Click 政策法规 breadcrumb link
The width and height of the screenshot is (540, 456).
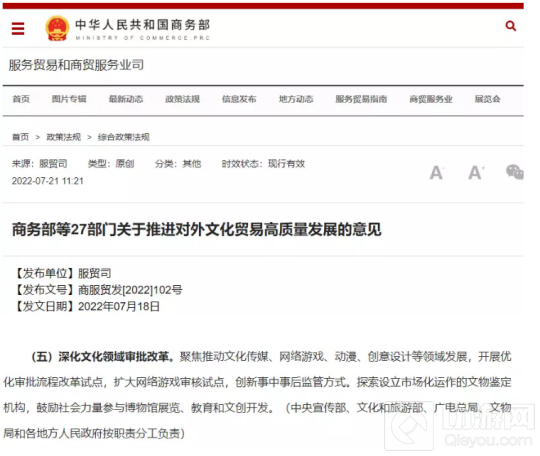[x=64, y=137]
